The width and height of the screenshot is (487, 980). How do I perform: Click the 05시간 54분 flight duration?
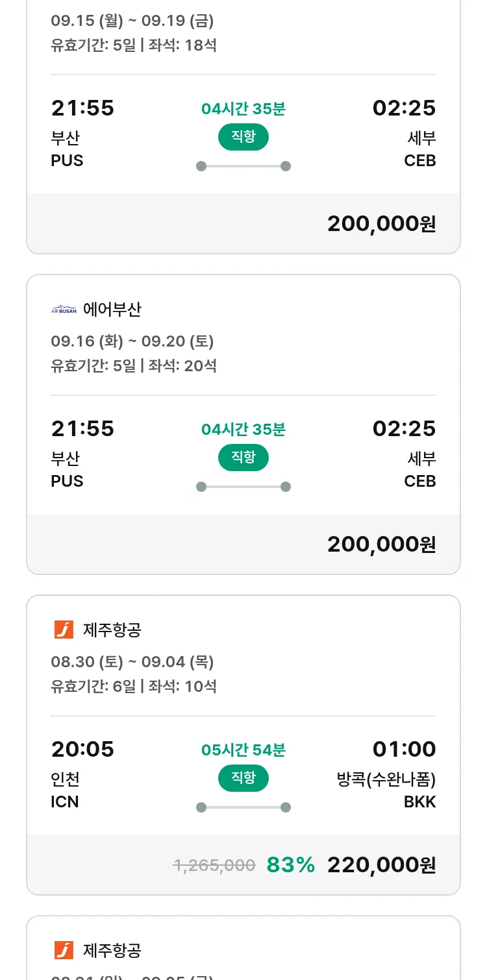click(243, 750)
